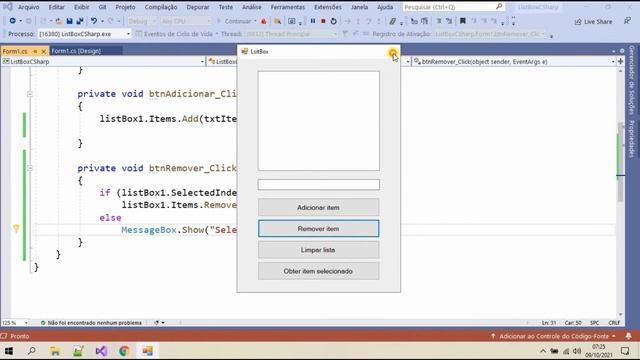Image resolution: width=640 pixels, height=360 pixels.
Task: Click the notifications bell in status bar
Action: (629, 336)
